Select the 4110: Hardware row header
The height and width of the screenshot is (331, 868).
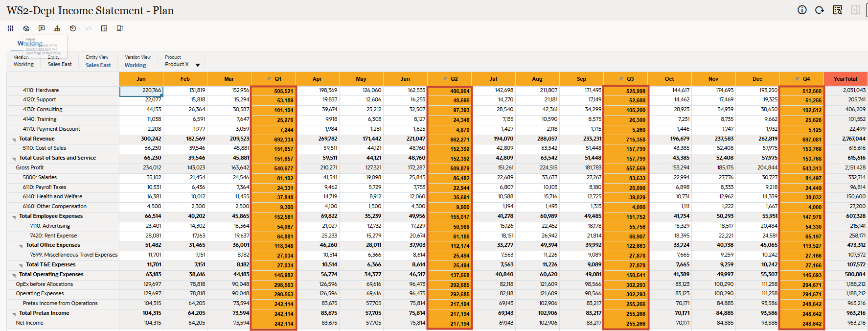pos(63,90)
